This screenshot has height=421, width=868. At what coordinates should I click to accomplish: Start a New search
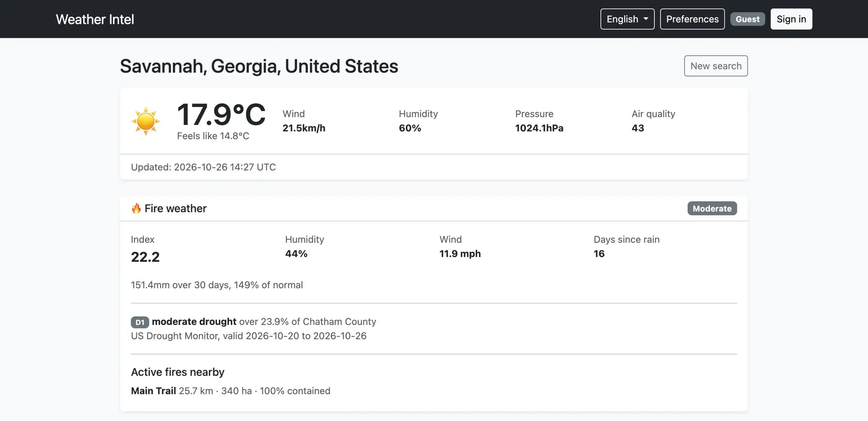716,66
